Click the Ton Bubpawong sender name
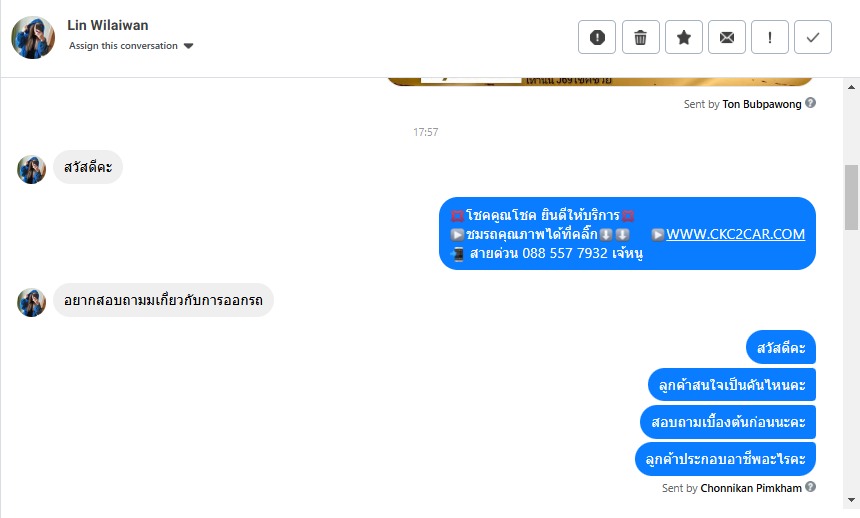This screenshot has height=518, width=860. tap(762, 104)
